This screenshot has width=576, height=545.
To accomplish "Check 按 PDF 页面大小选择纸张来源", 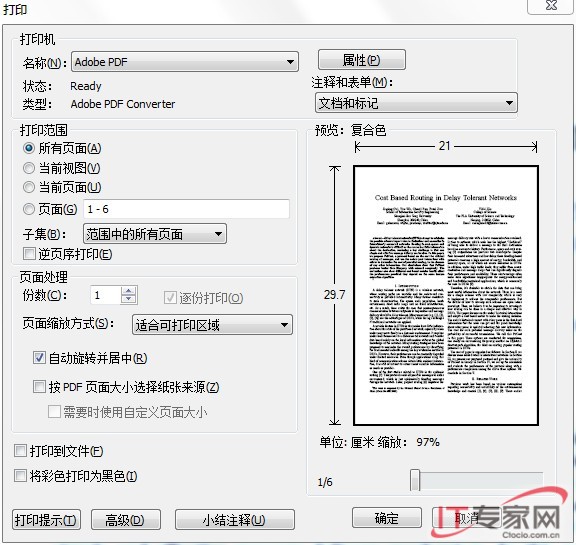I will 39,387.
